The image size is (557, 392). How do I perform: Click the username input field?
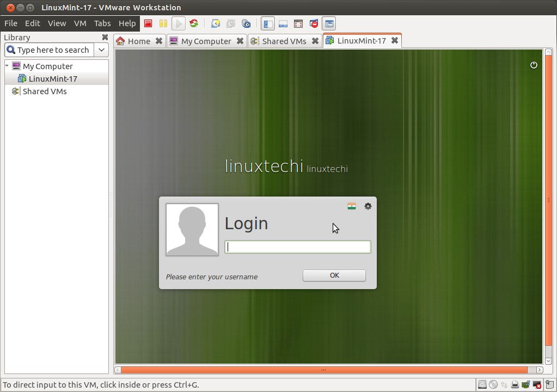(298, 247)
